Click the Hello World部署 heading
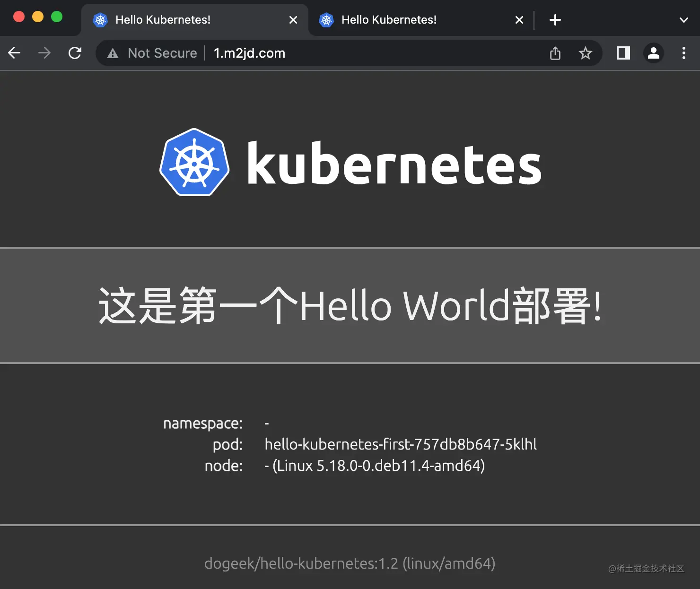The image size is (700, 589). click(x=350, y=306)
